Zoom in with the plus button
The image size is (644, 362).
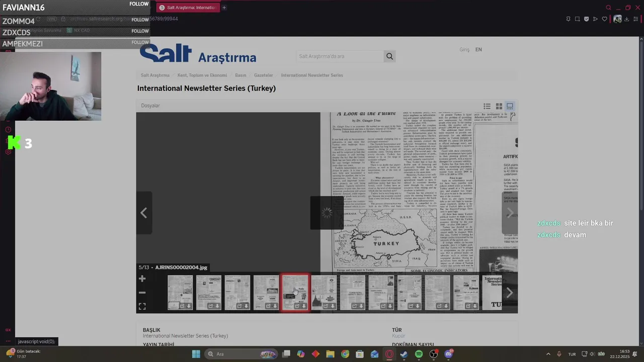coord(142,279)
